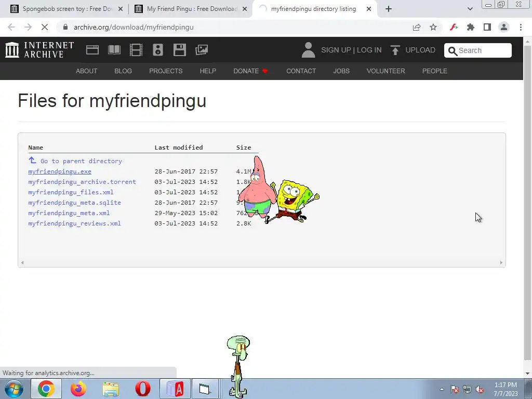This screenshot has width=532, height=399.
Task: Open Chrome three-dot menu
Action: [x=521, y=27]
